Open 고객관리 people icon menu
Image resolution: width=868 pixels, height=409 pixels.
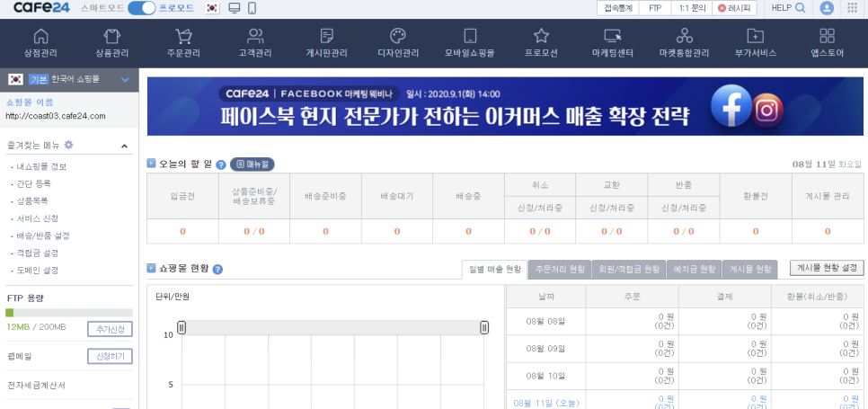click(255, 44)
